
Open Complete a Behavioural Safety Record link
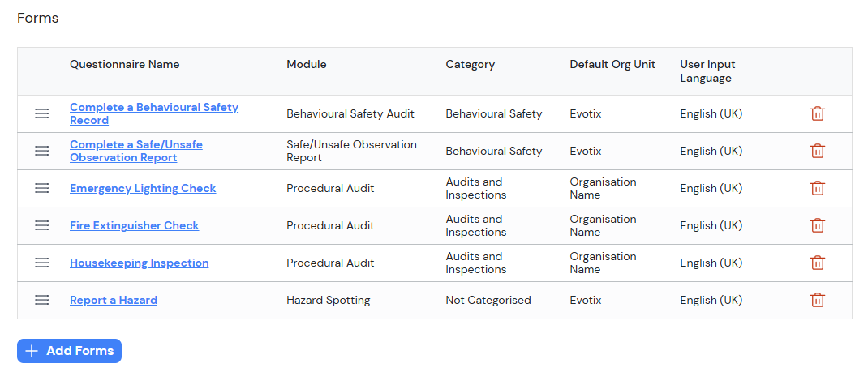[x=153, y=108]
